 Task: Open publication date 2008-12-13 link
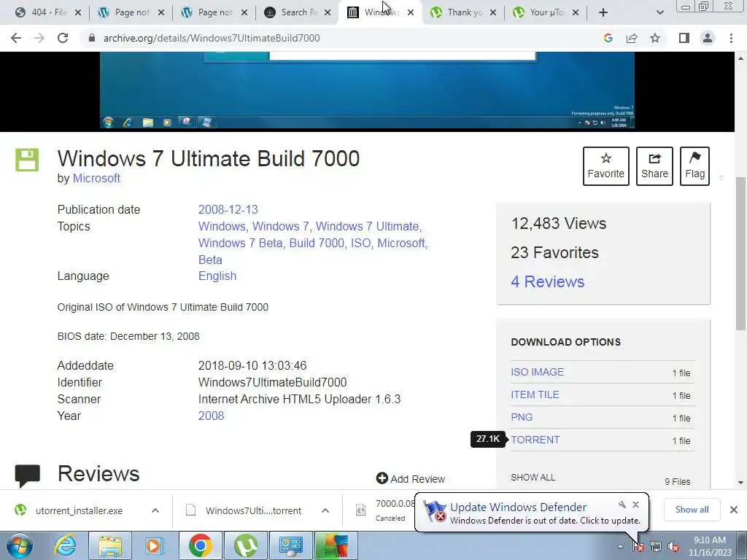click(x=228, y=209)
